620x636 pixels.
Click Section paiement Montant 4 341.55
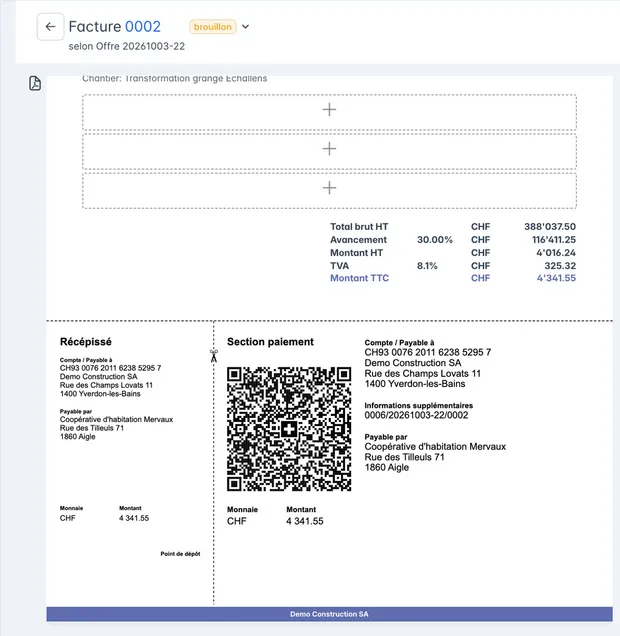[x=305, y=521]
